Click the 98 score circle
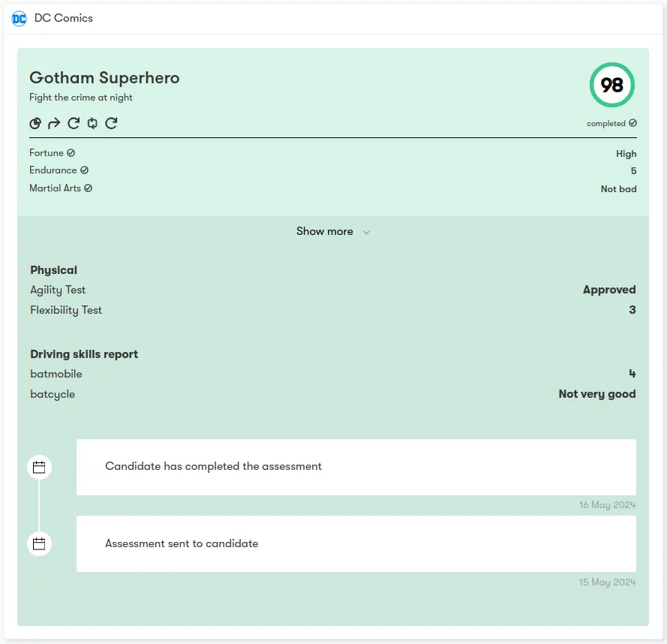 click(x=611, y=85)
